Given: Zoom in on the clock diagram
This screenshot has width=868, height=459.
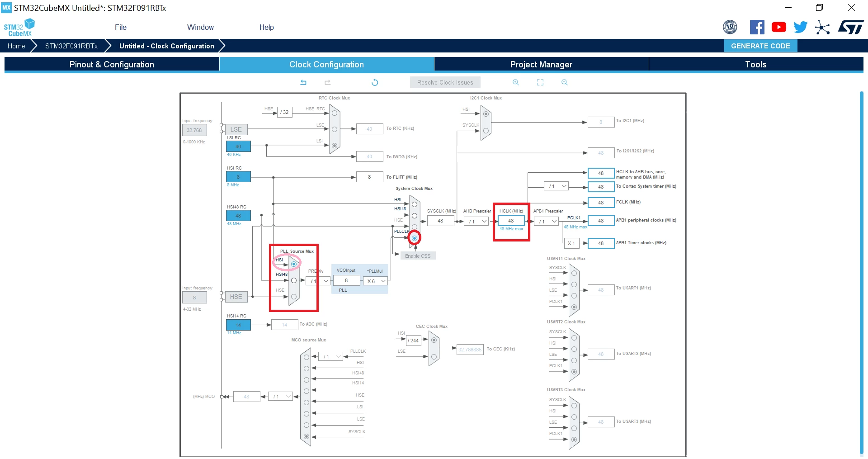Looking at the screenshot, I should click(516, 82).
